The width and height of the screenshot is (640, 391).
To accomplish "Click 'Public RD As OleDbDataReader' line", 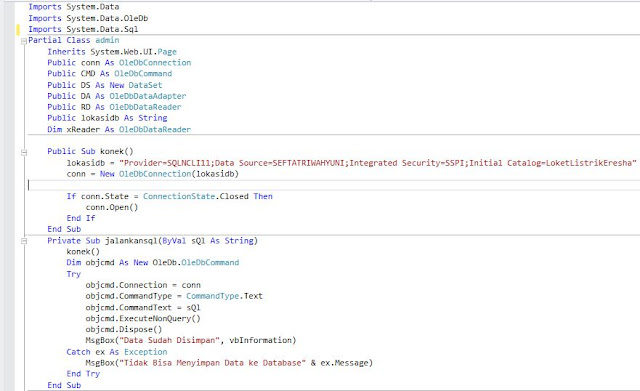I will [x=114, y=107].
